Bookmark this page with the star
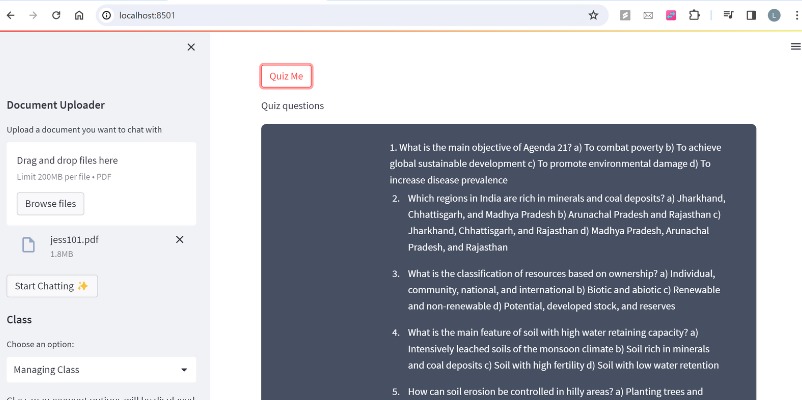 (593, 15)
